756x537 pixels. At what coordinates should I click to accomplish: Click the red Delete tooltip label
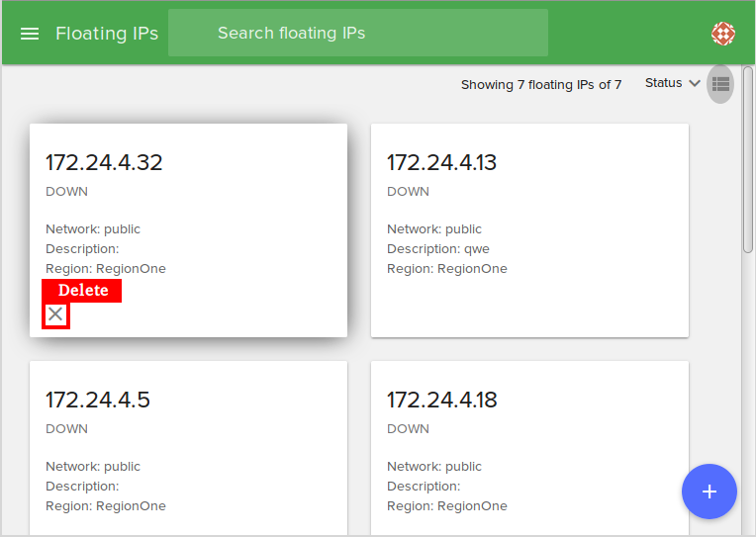tap(82, 291)
